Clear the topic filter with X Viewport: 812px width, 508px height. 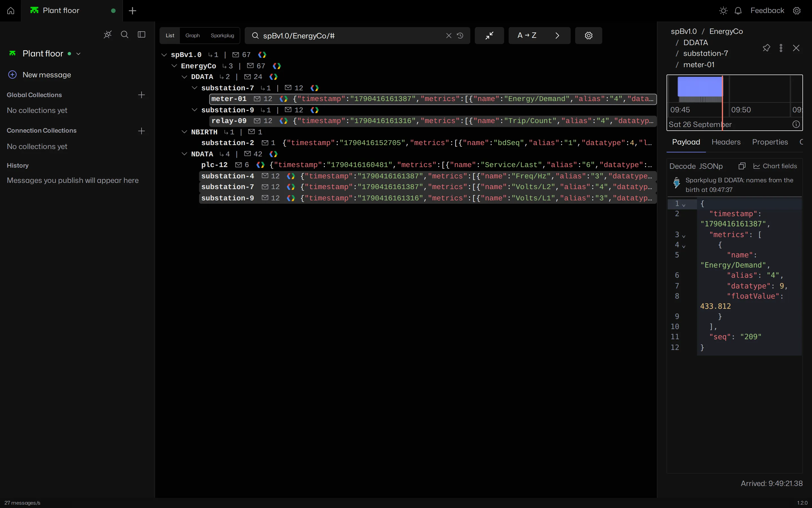click(x=449, y=36)
